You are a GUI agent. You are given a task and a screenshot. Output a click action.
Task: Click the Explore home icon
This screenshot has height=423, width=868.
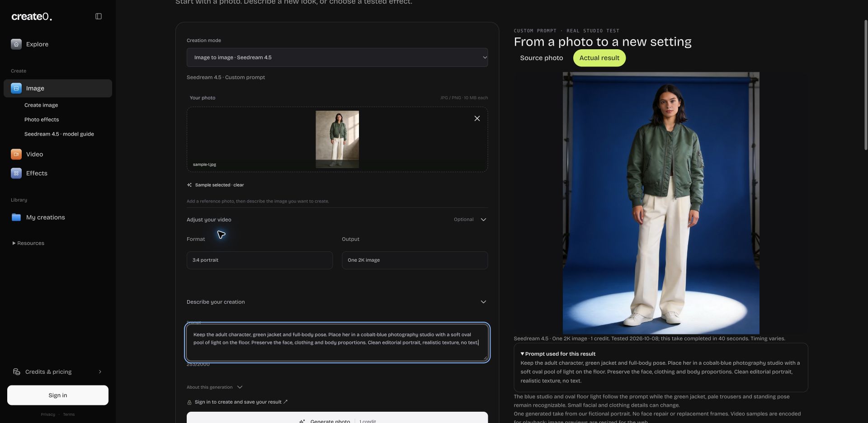(x=16, y=44)
